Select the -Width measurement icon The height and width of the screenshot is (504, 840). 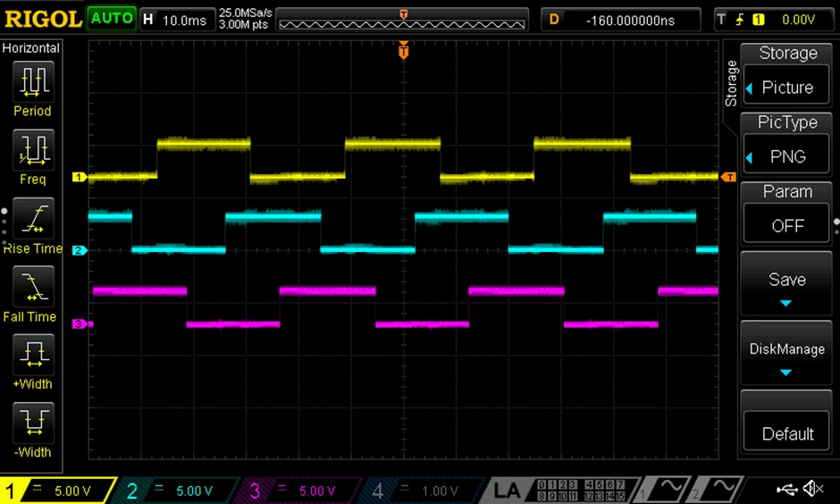pos(33,423)
